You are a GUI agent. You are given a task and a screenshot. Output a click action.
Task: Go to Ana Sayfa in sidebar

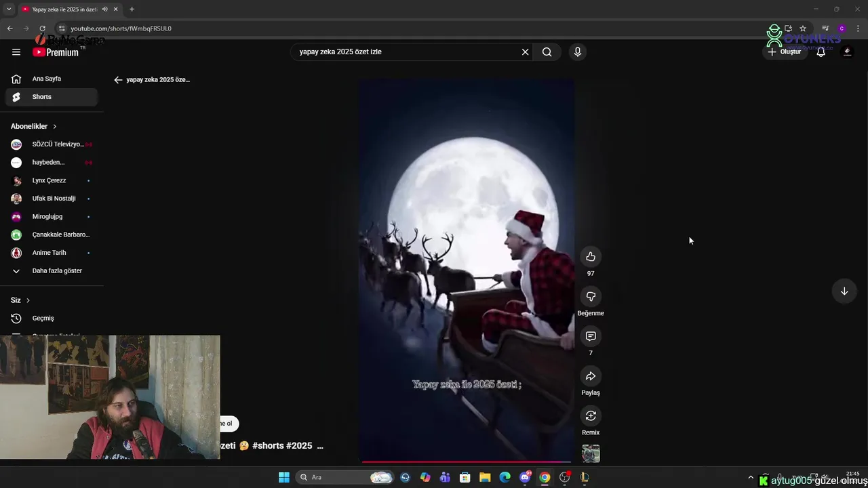(52, 79)
